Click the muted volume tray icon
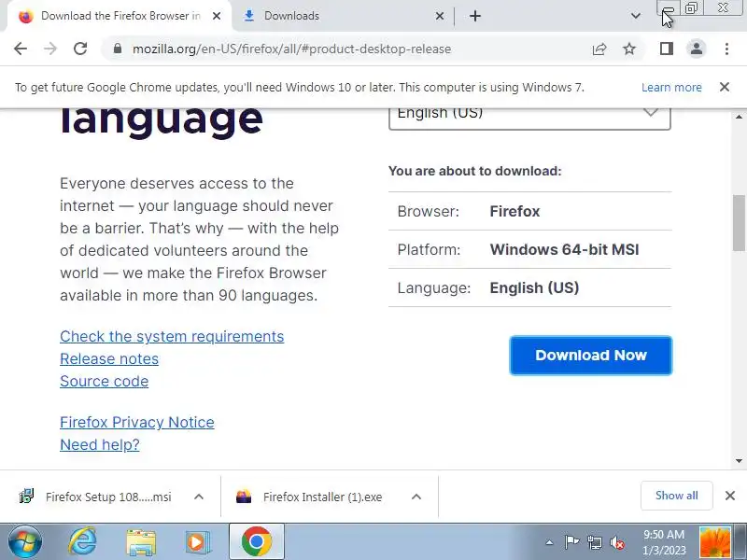Screen dimensions: 747x560 [617, 542]
